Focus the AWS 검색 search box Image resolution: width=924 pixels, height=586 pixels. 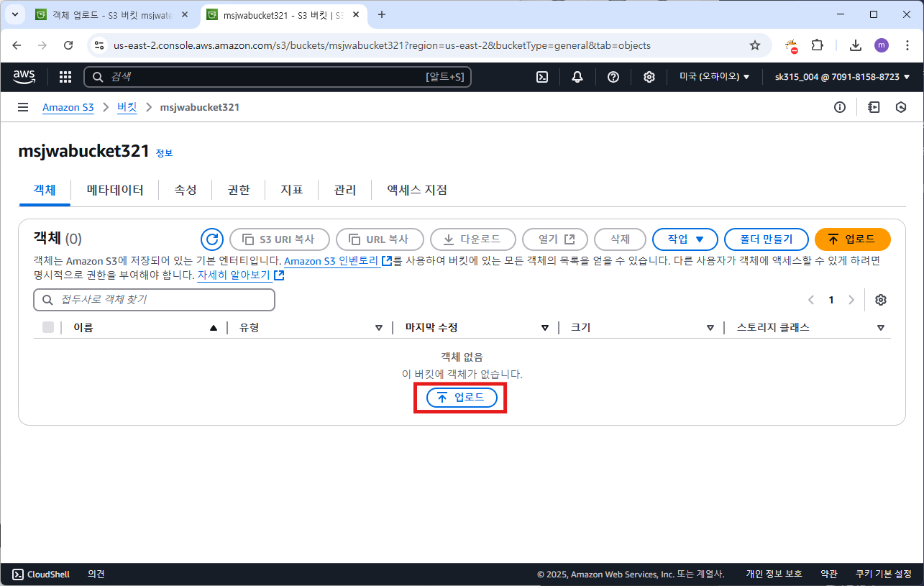[278, 77]
